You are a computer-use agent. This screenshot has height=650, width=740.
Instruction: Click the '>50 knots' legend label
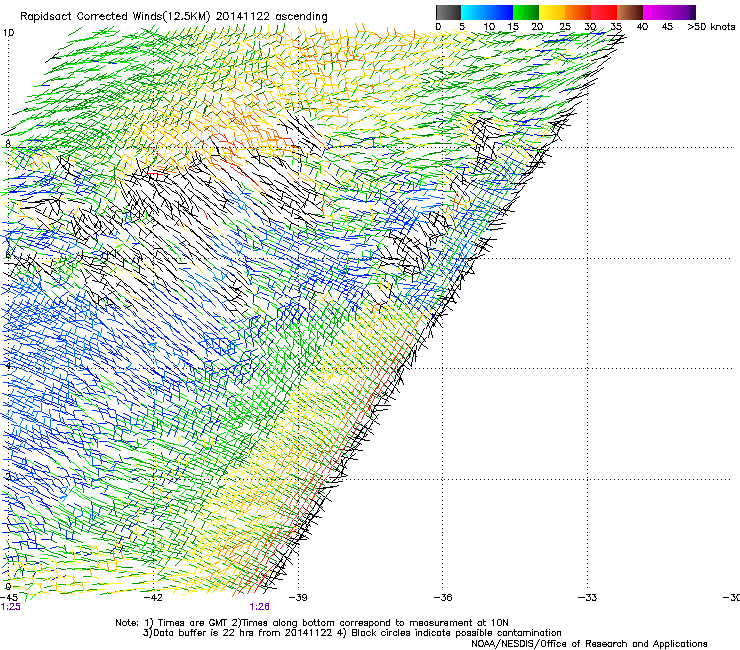point(711,27)
